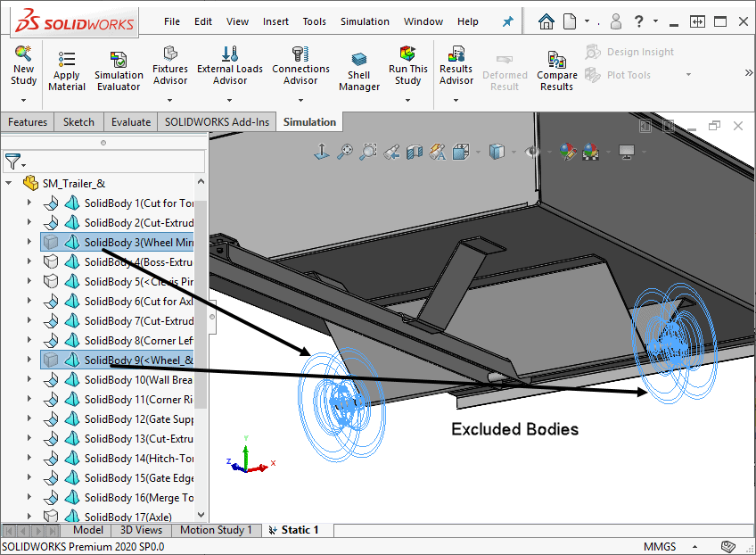This screenshot has height=555, width=756.
Task: Switch to SOLIDWORKS Add-Ins tab
Action: (217, 122)
